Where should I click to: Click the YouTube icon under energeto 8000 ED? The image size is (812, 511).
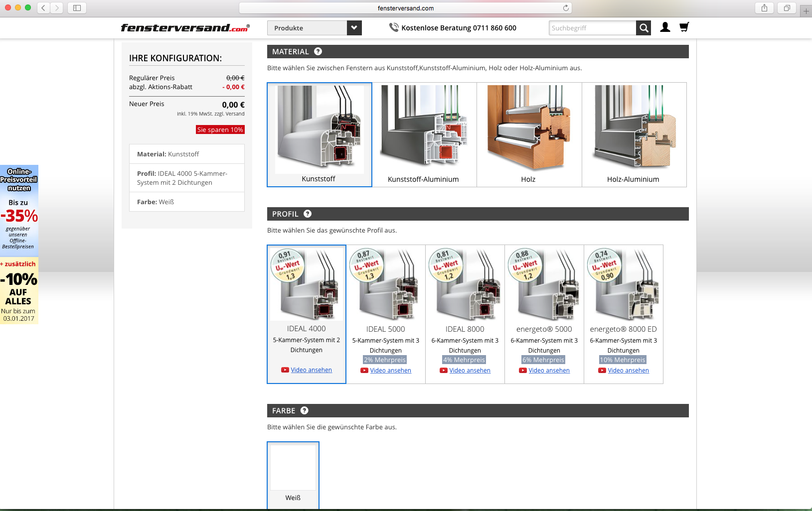tap(602, 370)
